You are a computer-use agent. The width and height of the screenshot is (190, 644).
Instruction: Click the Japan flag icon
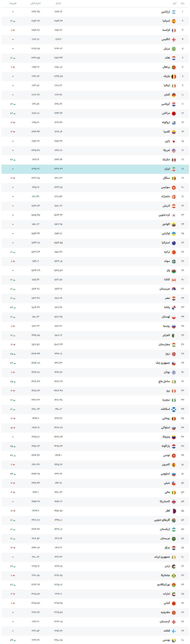click(174, 141)
